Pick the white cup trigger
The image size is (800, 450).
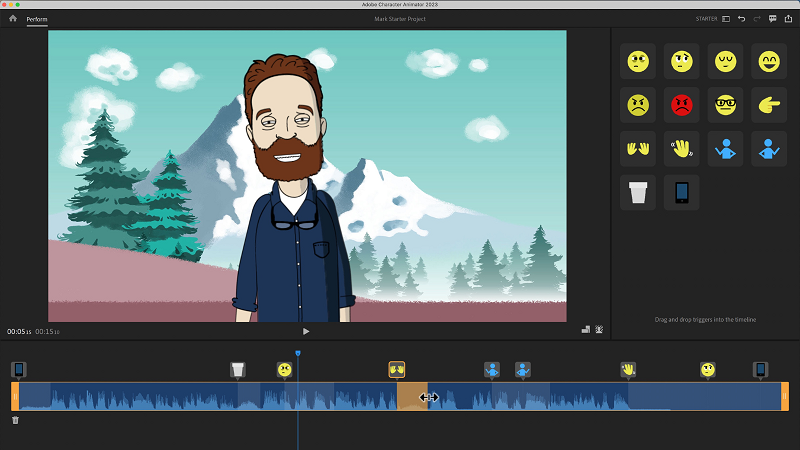pos(637,192)
